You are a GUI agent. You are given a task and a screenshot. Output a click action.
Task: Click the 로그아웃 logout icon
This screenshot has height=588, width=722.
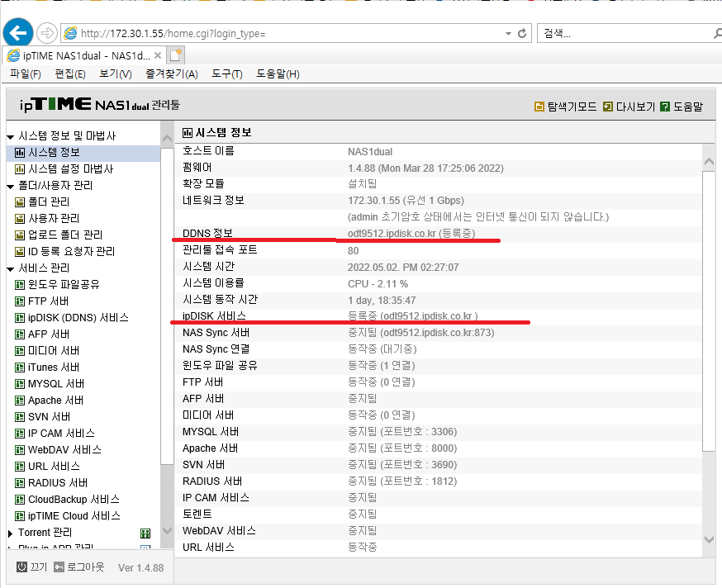click(x=59, y=567)
